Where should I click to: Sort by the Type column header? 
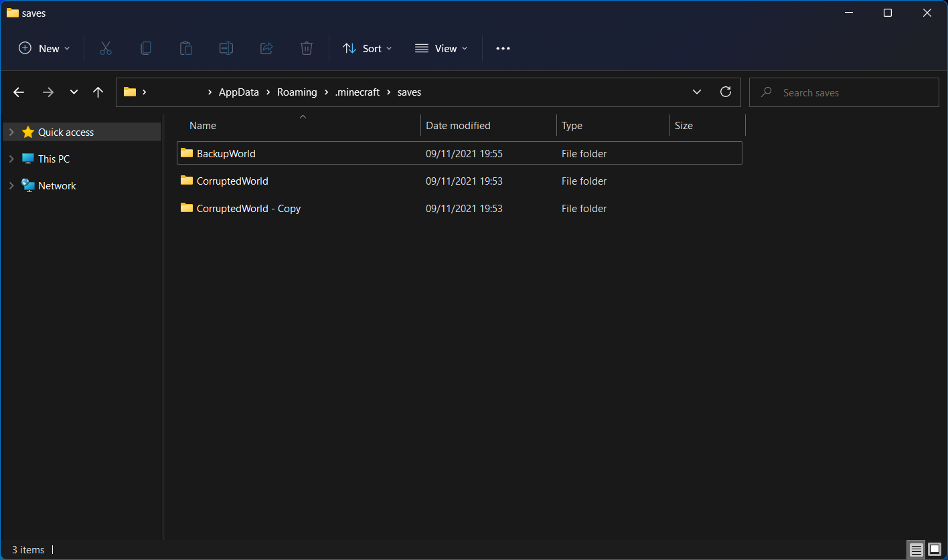(x=572, y=125)
